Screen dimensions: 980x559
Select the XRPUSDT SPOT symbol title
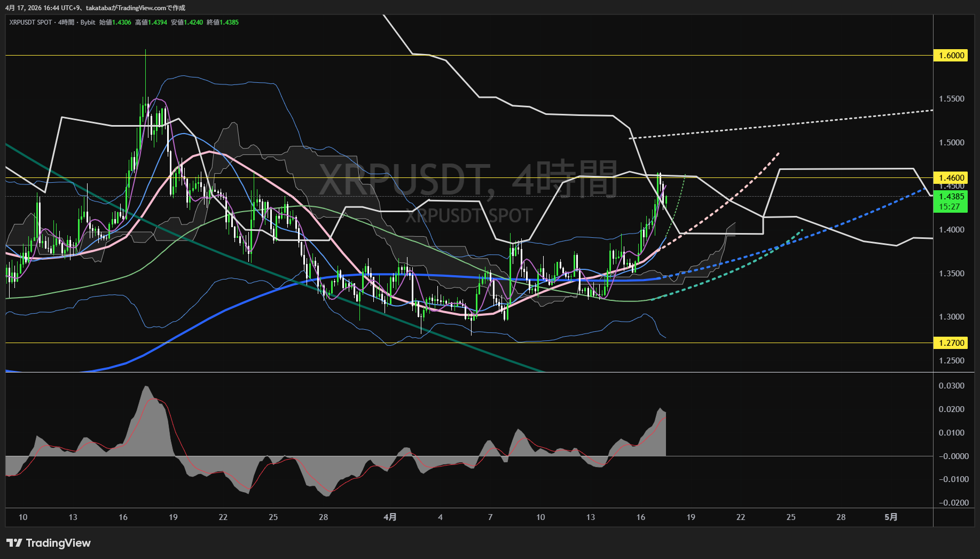(30, 22)
